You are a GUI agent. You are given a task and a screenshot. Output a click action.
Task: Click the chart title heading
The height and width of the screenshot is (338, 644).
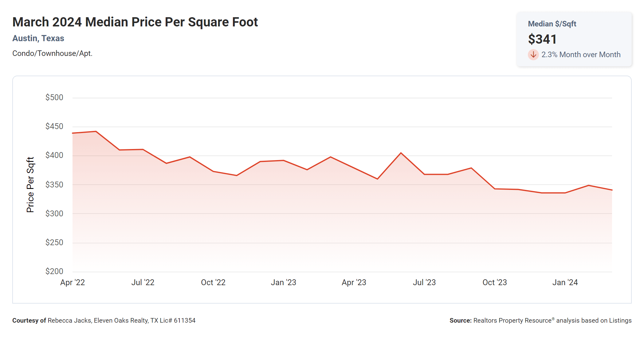click(135, 22)
